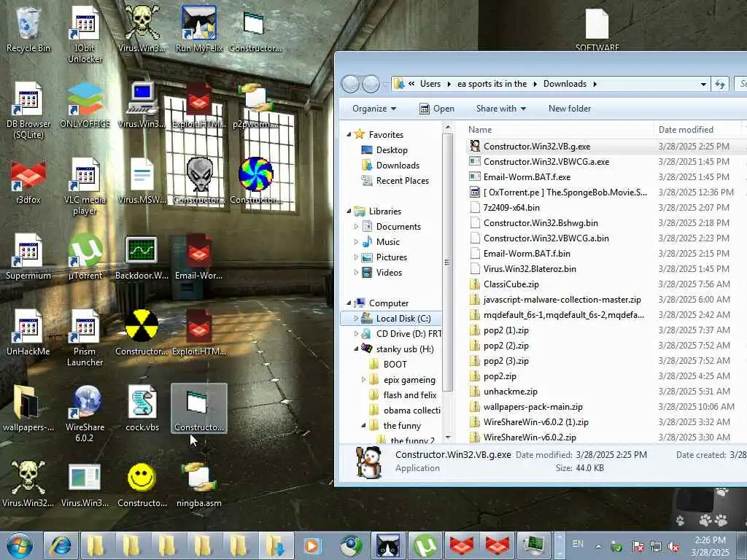Launch IObit Unlocker from desktop
Viewport: 747px width, 560px height.
[85, 34]
